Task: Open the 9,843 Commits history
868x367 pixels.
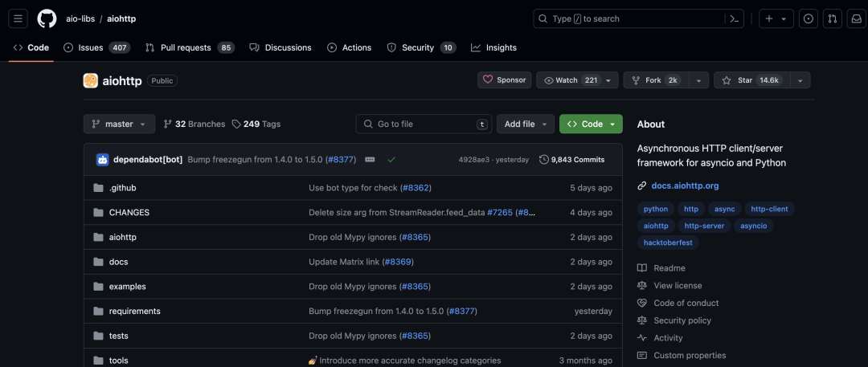Action: coord(572,160)
